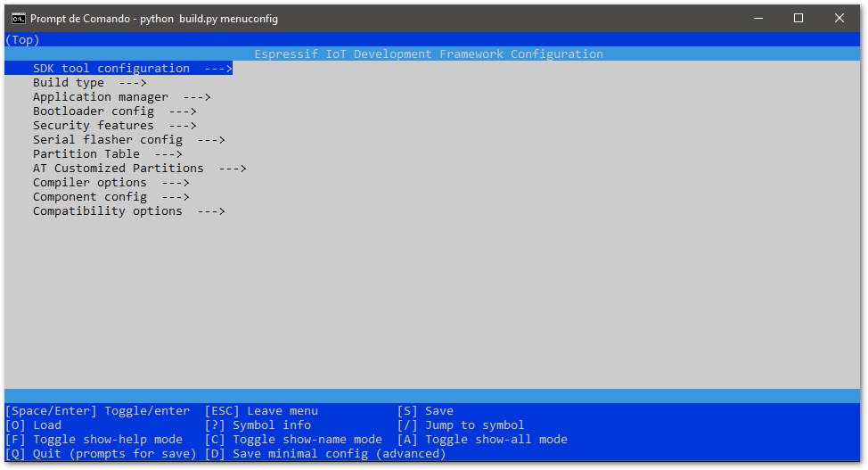Select Serial flasher config entry
868x470 pixels.
(x=129, y=140)
